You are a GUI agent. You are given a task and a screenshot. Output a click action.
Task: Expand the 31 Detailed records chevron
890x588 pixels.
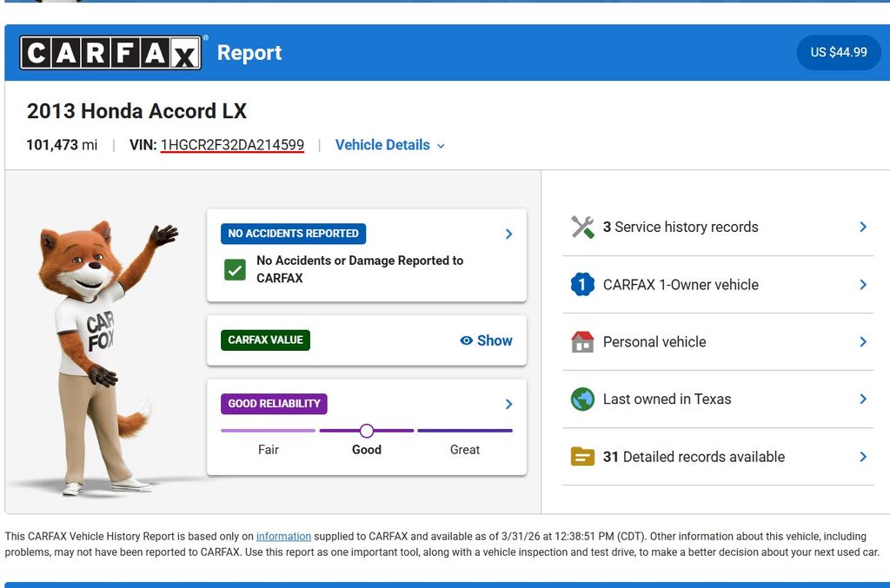pos(862,457)
